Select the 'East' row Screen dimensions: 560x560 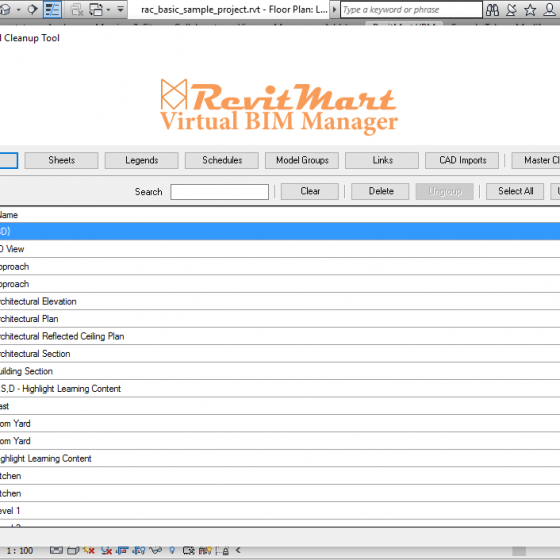point(280,406)
